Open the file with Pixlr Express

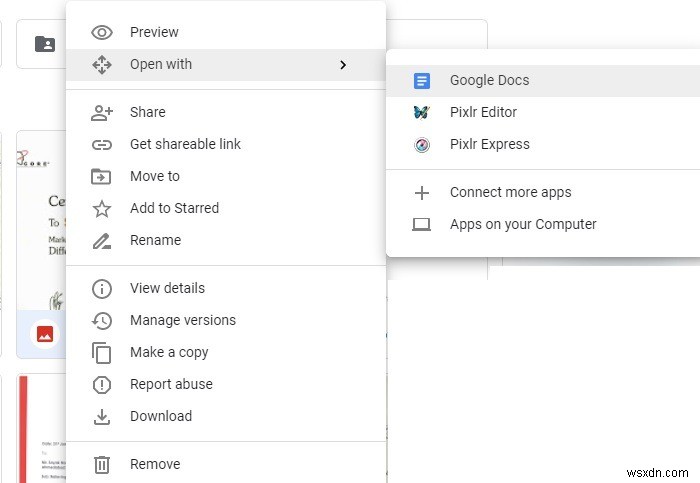pyautogui.click(x=543, y=145)
